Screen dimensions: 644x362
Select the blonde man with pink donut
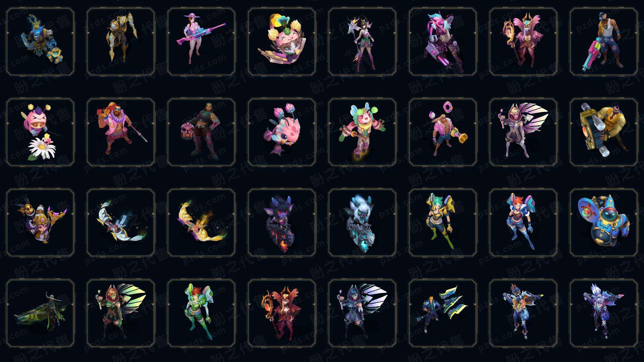click(443, 132)
